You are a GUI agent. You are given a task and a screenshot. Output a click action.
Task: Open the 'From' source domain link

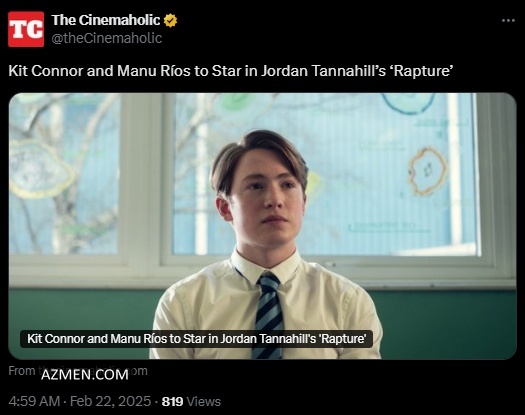[x=78, y=371]
